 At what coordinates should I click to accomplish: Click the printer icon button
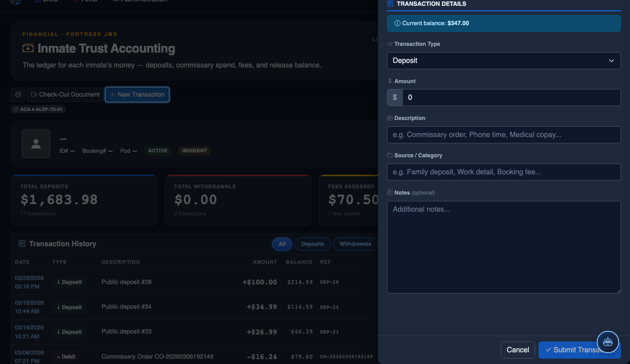tap(18, 94)
